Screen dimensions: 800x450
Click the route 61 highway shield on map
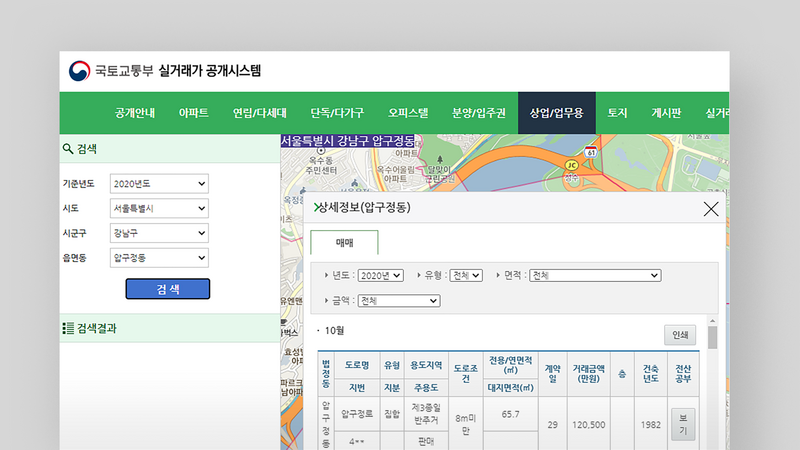591,150
